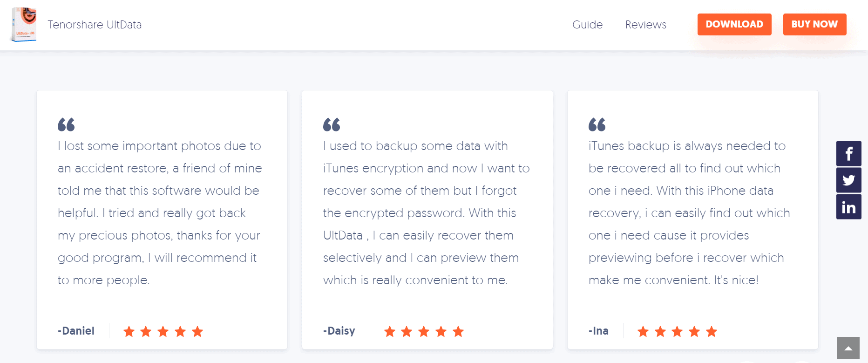Select the LinkedIn share icon
The image size is (868, 363).
click(848, 206)
